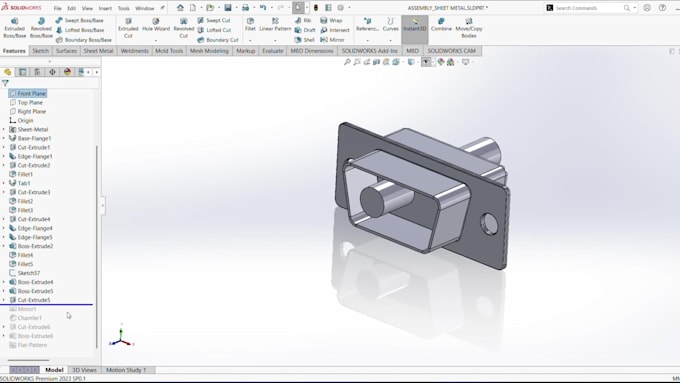Select Sketch57 in feature tree

point(25,273)
